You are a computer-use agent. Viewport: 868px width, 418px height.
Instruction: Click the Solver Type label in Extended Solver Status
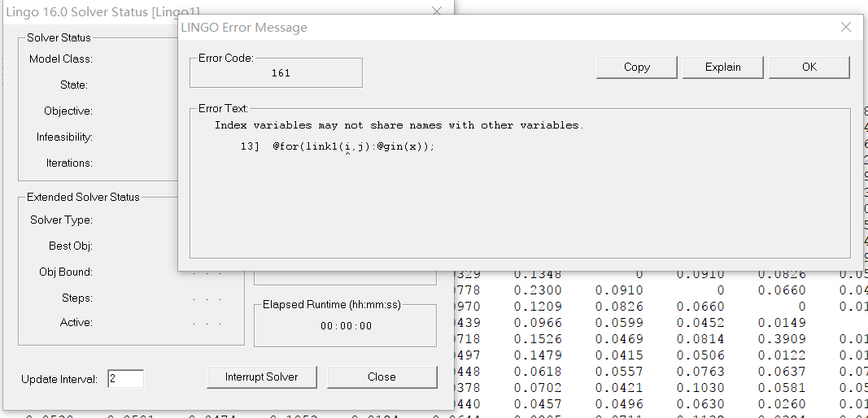pos(62,220)
